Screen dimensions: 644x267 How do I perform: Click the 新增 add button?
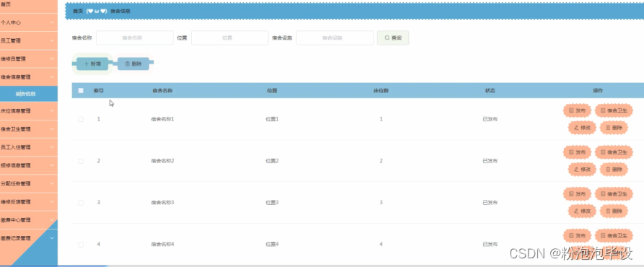pyautogui.click(x=92, y=64)
